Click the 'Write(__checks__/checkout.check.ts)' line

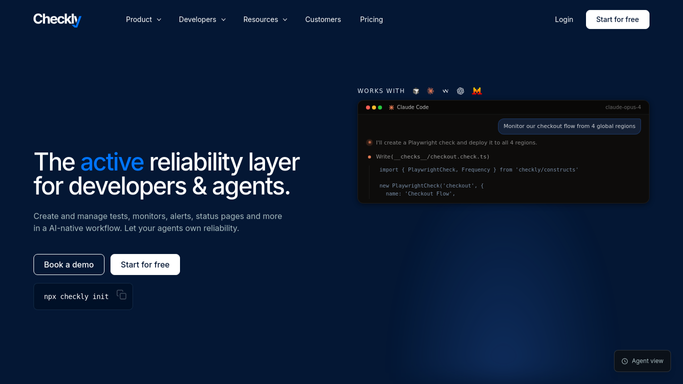pyautogui.click(x=433, y=157)
